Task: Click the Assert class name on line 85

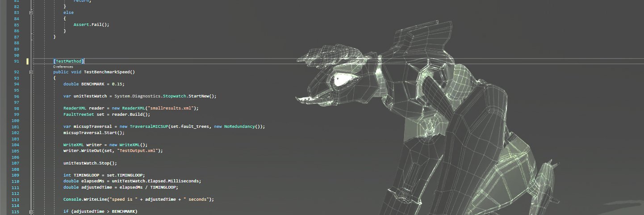Action: click(x=81, y=25)
